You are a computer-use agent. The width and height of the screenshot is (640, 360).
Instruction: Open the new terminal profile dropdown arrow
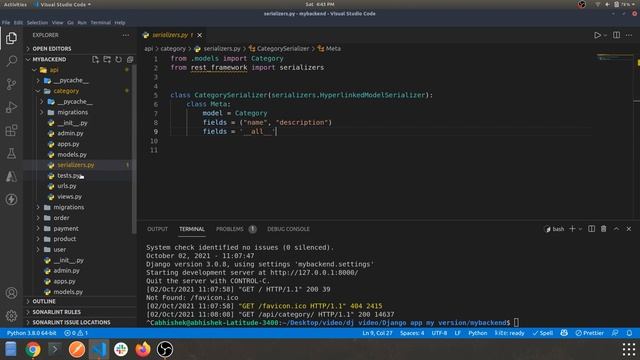(x=580, y=229)
